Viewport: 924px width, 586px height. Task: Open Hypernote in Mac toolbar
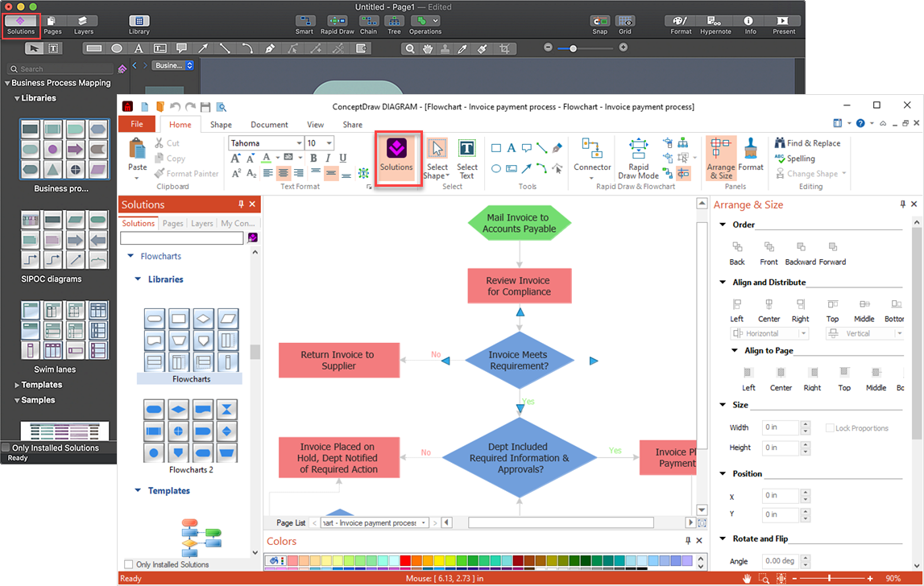click(x=715, y=25)
